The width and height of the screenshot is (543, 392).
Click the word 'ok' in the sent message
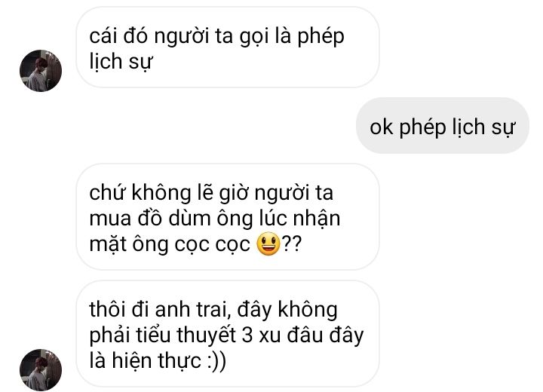[382, 127]
